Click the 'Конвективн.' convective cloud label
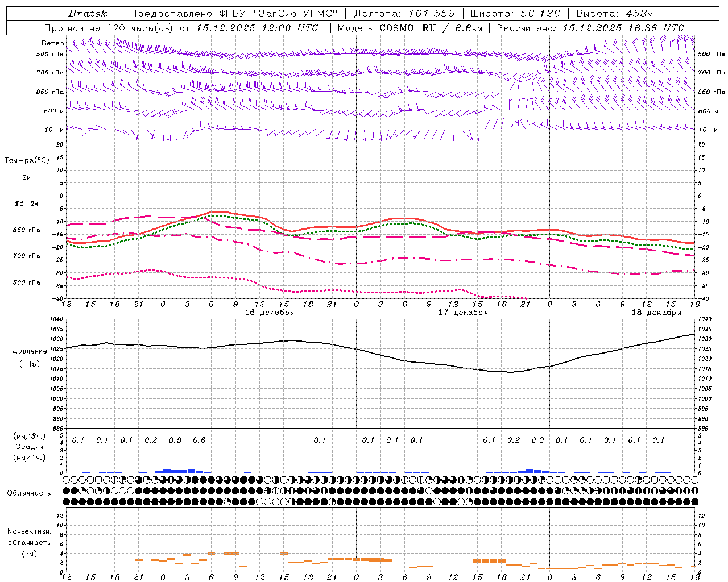Screen dimensions: 728x582 [x=30, y=531]
